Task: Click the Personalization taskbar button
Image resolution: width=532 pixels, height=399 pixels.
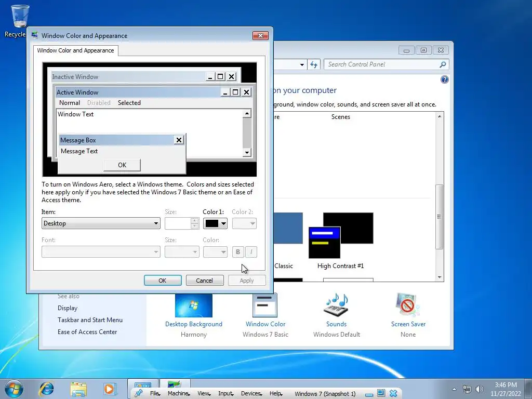Action: coord(143,384)
